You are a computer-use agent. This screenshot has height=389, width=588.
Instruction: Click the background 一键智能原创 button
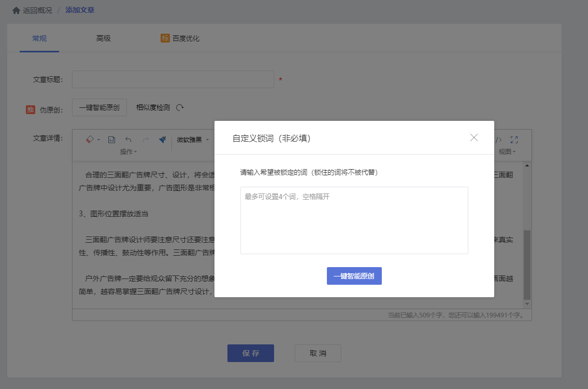click(99, 107)
